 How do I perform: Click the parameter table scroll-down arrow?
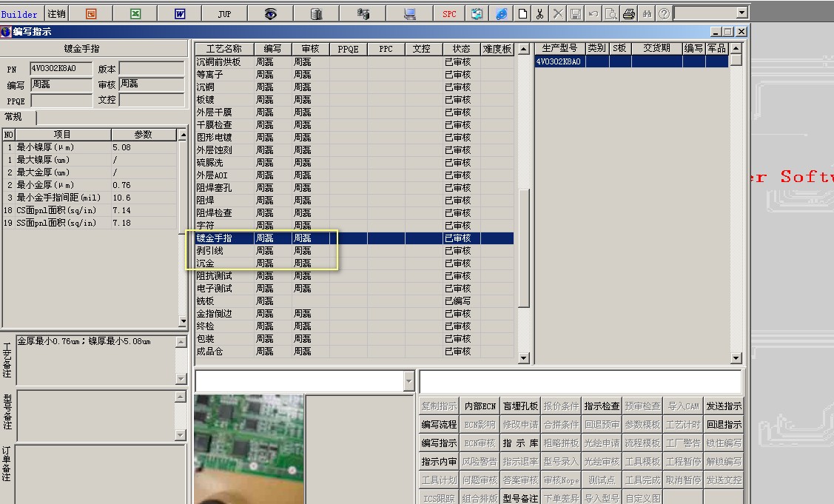coord(183,321)
